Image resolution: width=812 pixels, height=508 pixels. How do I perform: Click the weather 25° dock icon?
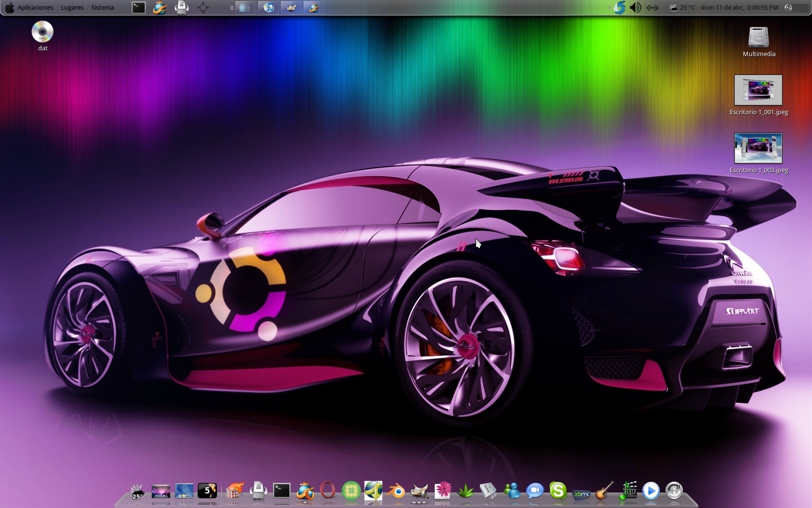(138, 491)
